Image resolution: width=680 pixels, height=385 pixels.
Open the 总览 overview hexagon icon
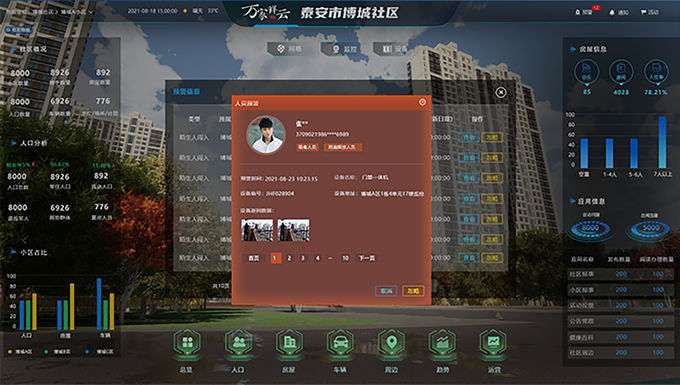tap(187, 343)
